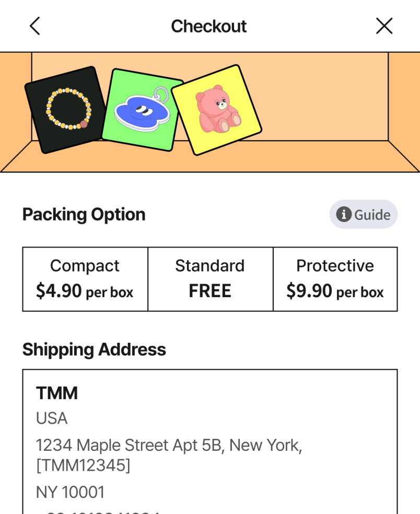Choose Compact packing at $4.90 per box
This screenshot has width=420, height=514.
coord(85,279)
